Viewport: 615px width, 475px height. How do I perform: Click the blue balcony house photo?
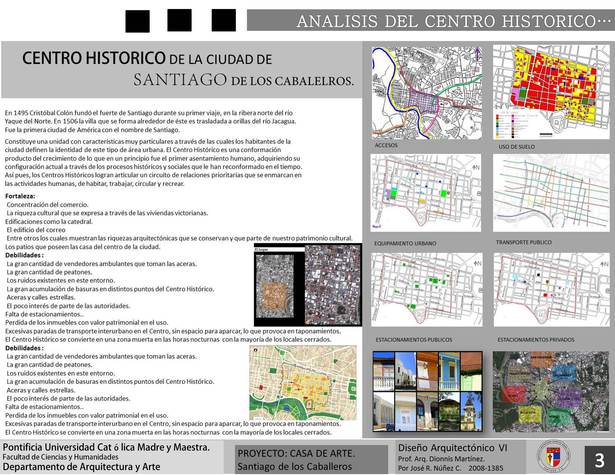click(x=449, y=371)
